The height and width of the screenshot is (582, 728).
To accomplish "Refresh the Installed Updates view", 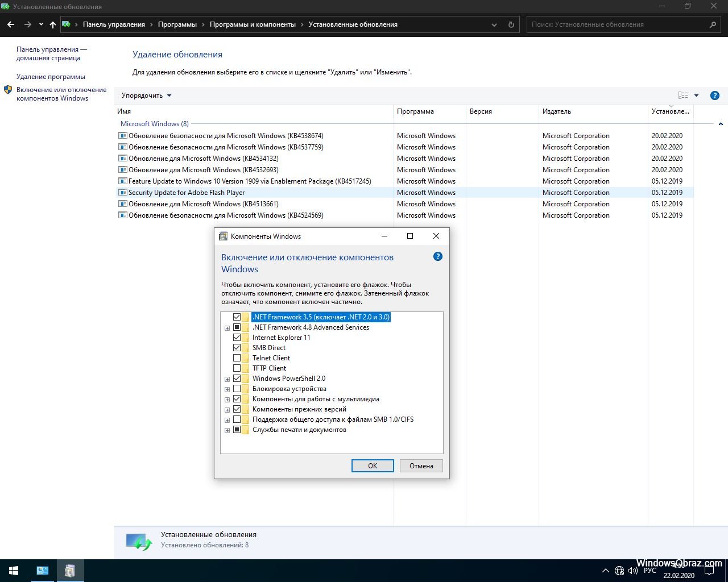I will pyautogui.click(x=511, y=24).
